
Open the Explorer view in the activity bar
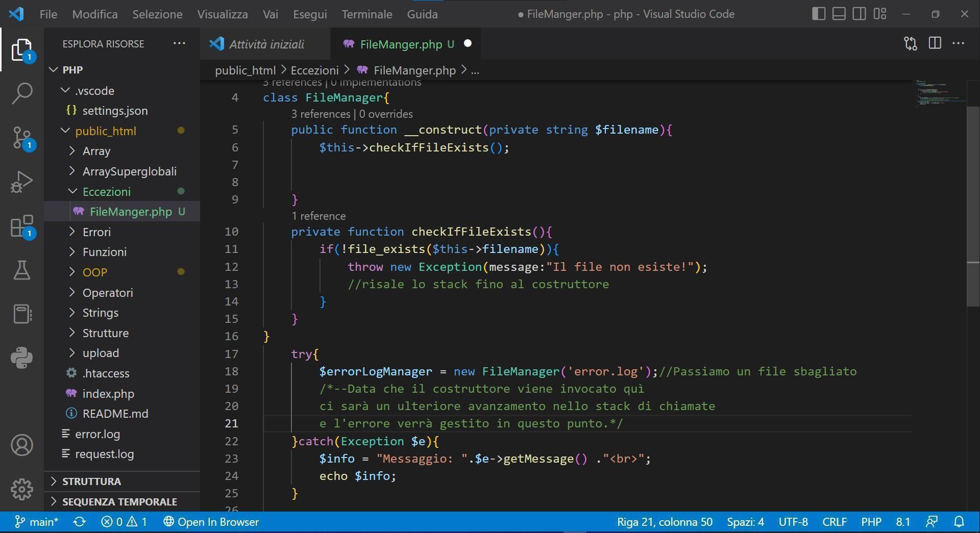(22, 49)
